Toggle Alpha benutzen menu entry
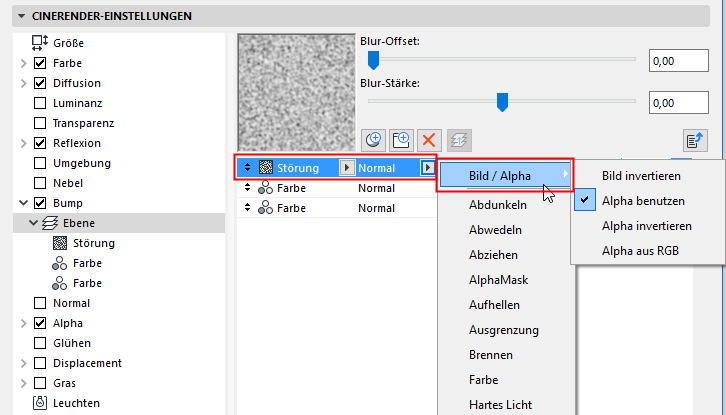The image size is (726, 415). 643,201
